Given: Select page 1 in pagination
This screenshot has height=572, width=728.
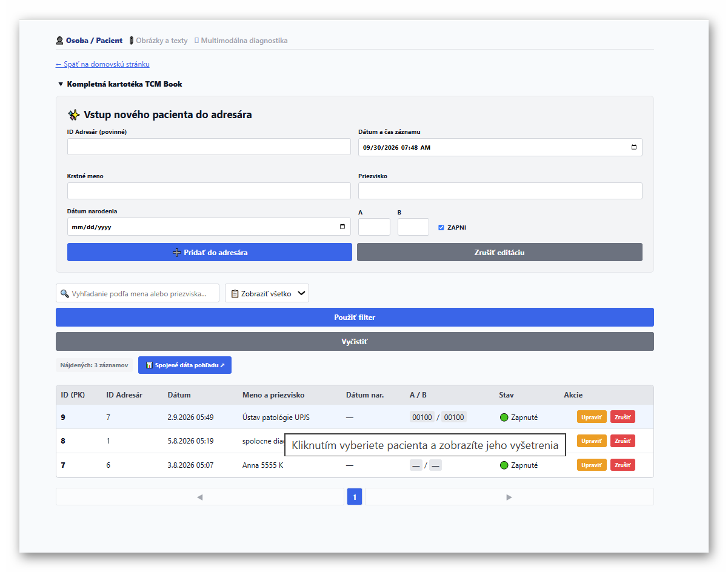Looking at the screenshot, I should point(355,497).
